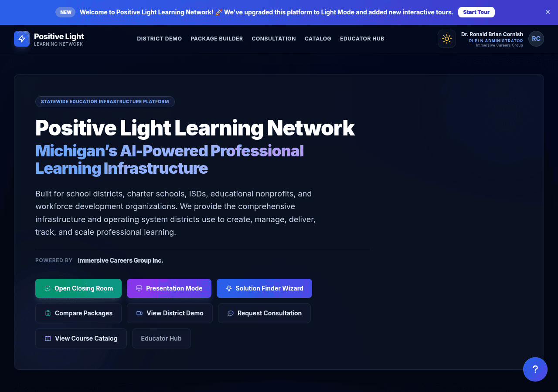
Task: Open the help question mark button
Action: [x=535, y=369]
